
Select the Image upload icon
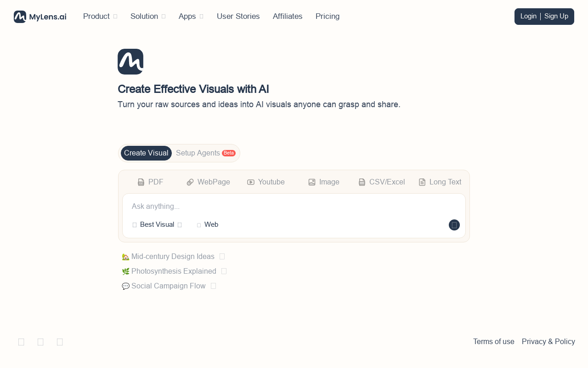pyautogui.click(x=312, y=182)
